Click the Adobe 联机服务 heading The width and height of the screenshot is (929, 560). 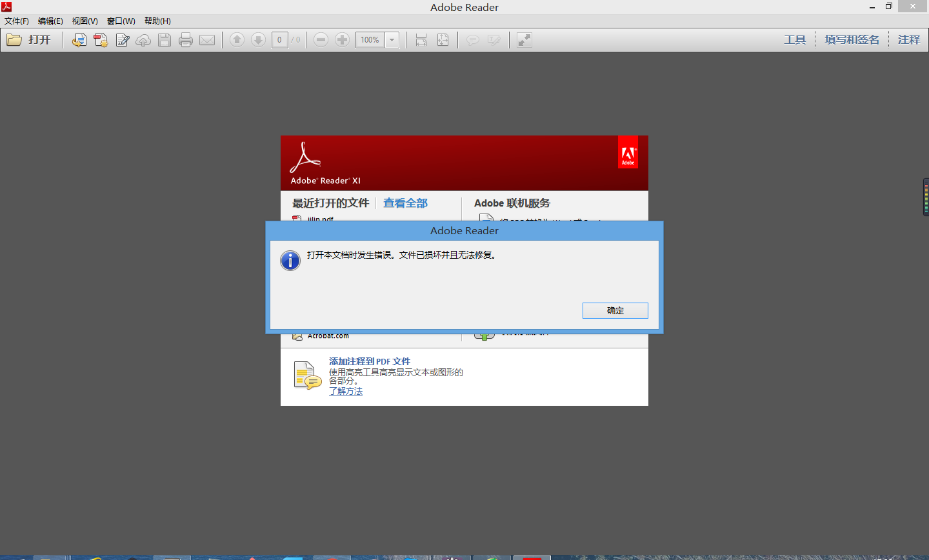[x=512, y=203]
